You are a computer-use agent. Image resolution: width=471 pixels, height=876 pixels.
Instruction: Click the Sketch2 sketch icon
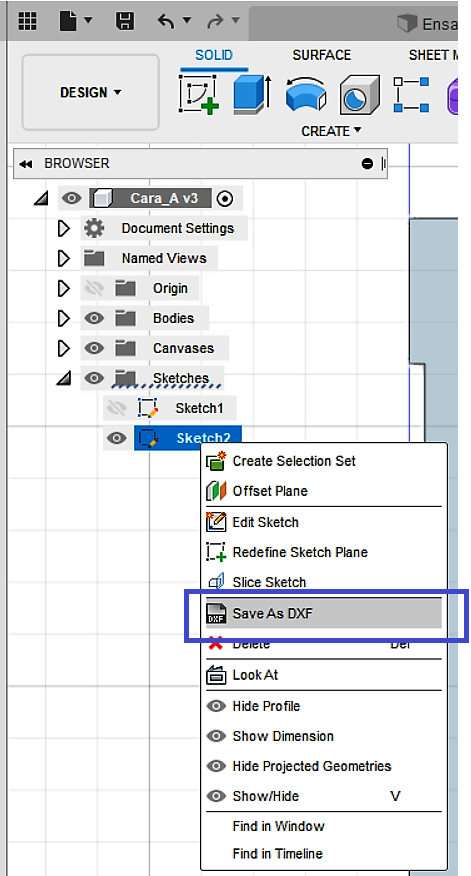[148, 437]
